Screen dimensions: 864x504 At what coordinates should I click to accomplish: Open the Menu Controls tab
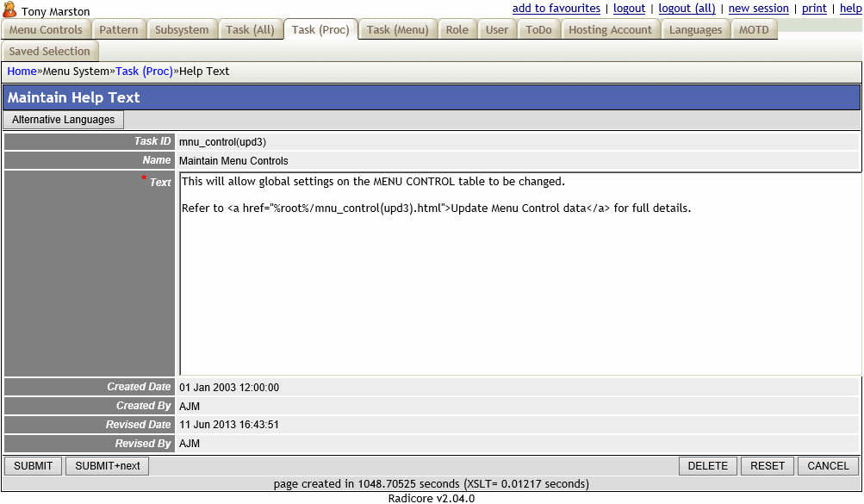pos(46,30)
